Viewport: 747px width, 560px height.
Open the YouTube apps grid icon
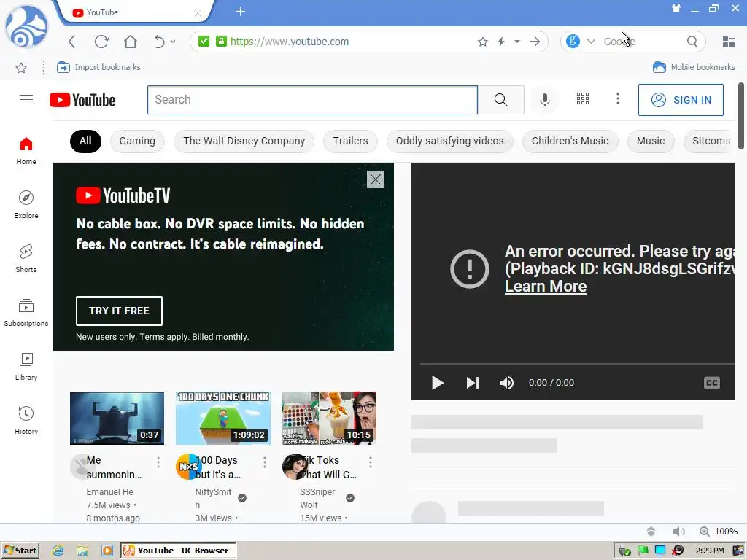coord(583,98)
